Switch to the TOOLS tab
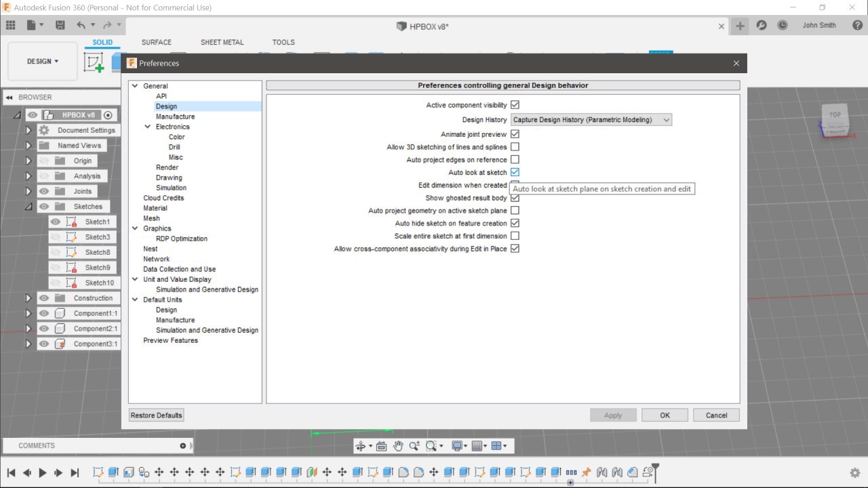Screen dimensions: 868x488 coord(283,42)
